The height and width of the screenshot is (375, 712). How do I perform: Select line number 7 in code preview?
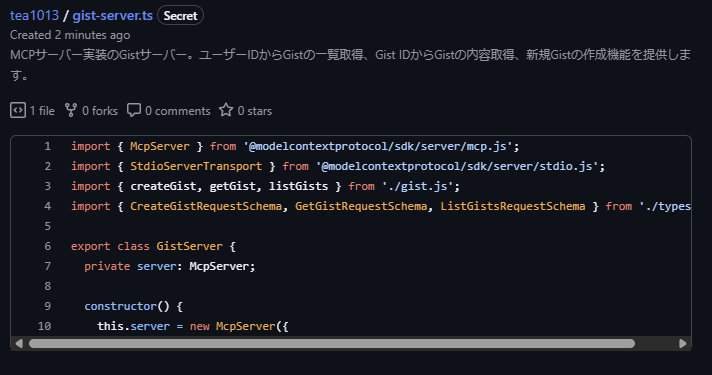pyautogui.click(x=48, y=266)
